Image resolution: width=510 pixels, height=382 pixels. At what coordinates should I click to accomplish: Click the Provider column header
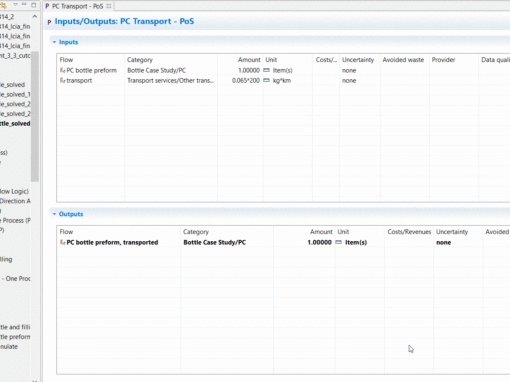pyautogui.click(x=443, y=60)
